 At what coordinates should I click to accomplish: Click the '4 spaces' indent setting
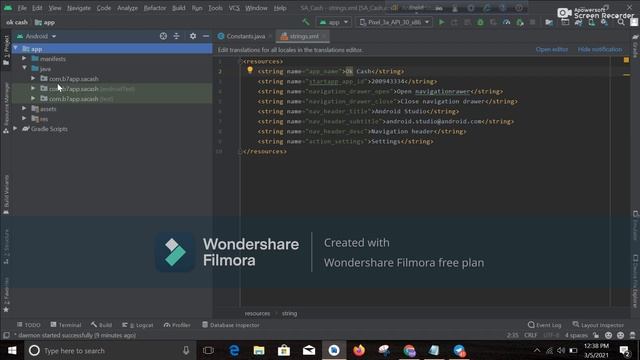coord(576,335)
